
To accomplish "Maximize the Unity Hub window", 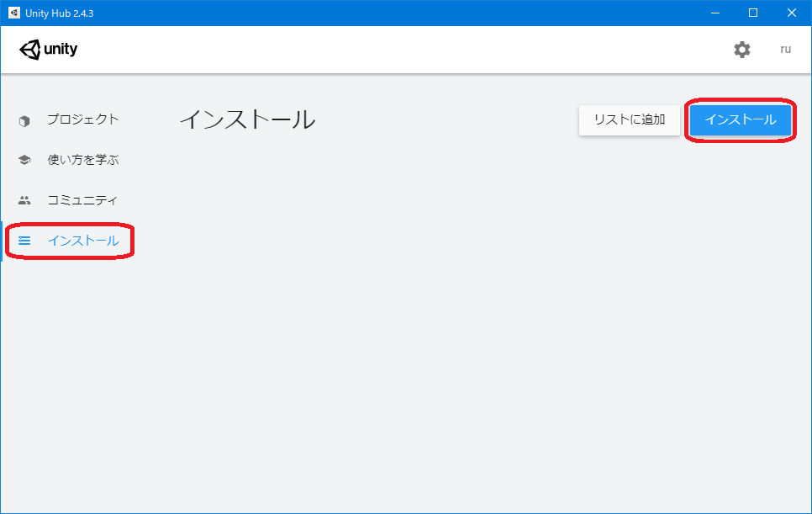I will tap(753, 13).
